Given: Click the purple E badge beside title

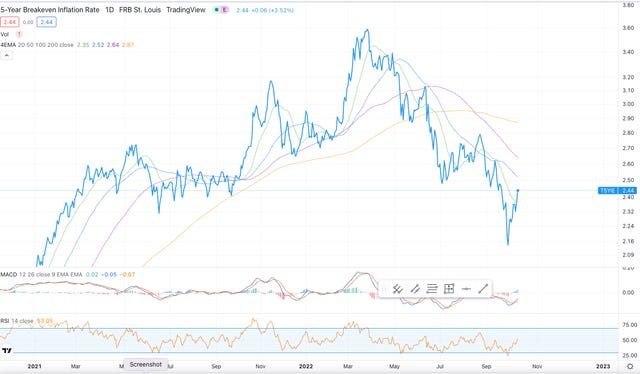Looking at the screenshot, I should tap(224, 10).
